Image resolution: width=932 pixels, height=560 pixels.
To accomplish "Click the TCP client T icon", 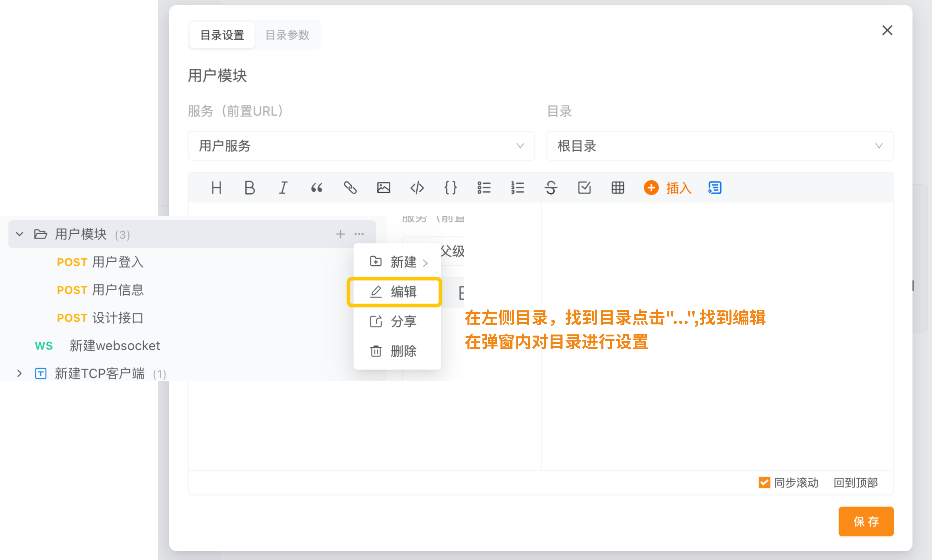I will pos(40,374).
